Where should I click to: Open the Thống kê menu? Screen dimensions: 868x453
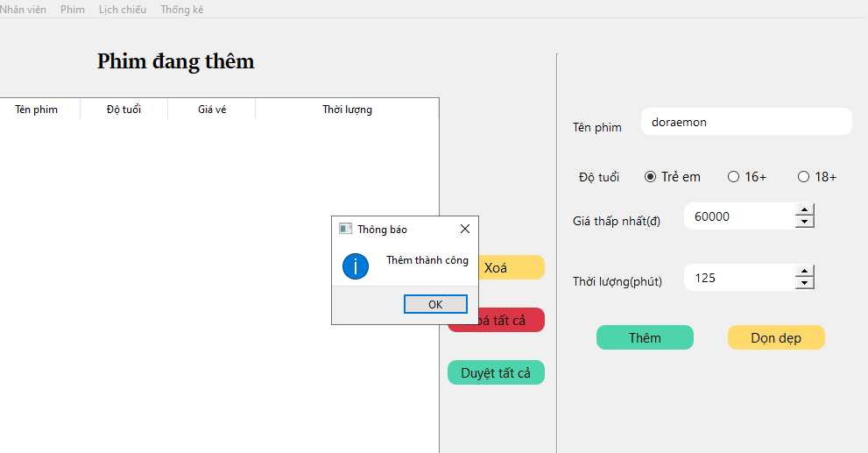click(x=181, y=10)
